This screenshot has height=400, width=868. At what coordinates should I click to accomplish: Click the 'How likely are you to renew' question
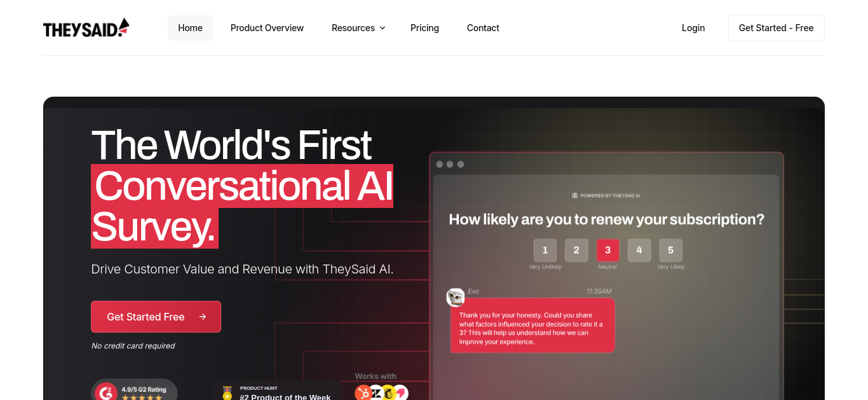(606, 219)
